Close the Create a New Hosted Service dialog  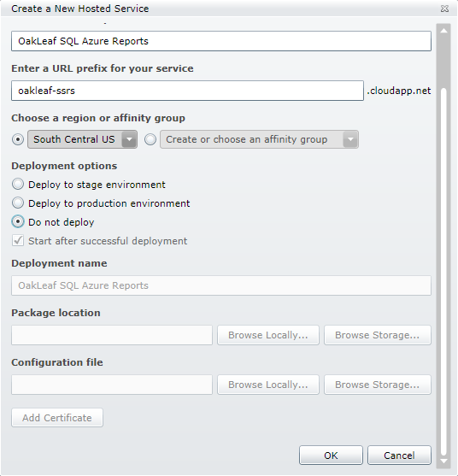[x=444, y=9]
